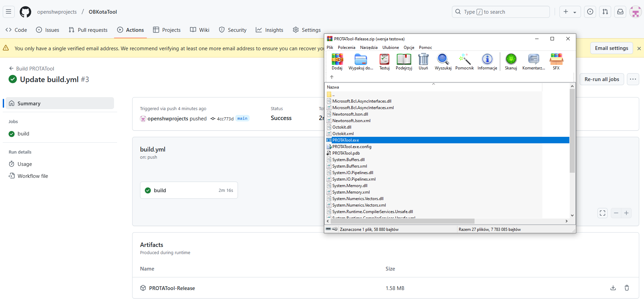Open repository Settings tab
The width and height of the screenshot is (644, 302).
click(307, 30)
